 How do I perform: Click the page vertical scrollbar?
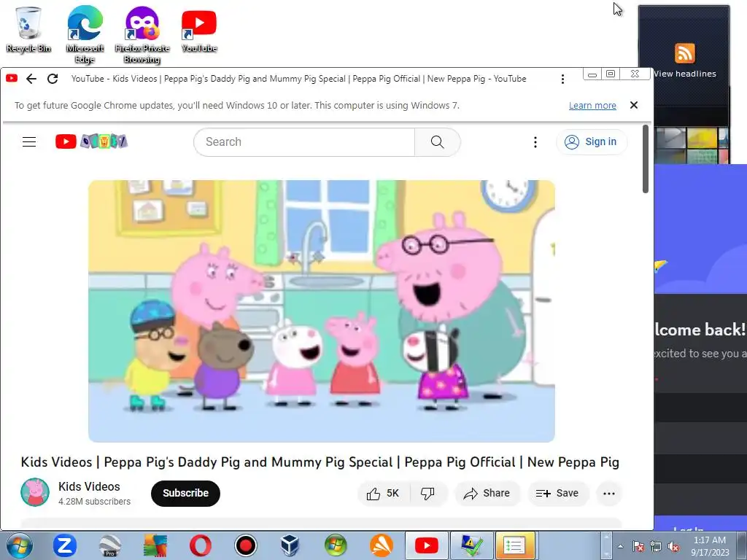(x=646, y=159)
